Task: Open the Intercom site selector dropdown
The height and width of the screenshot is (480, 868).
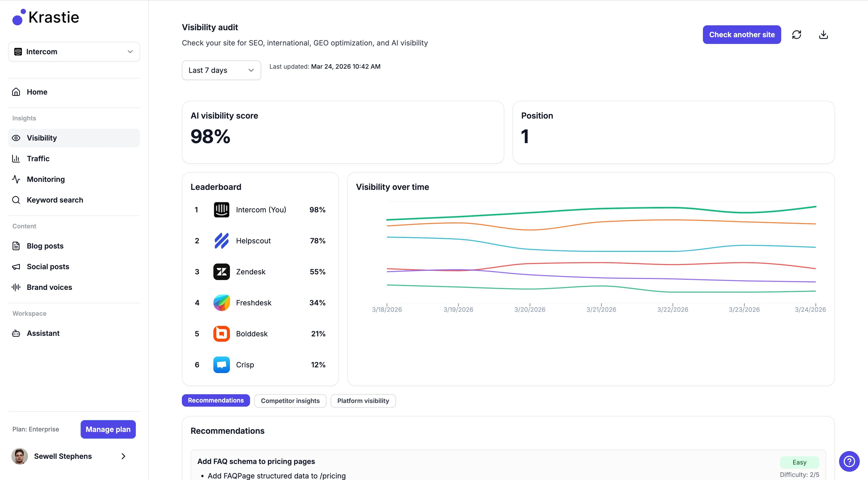Action: point(74,52)
